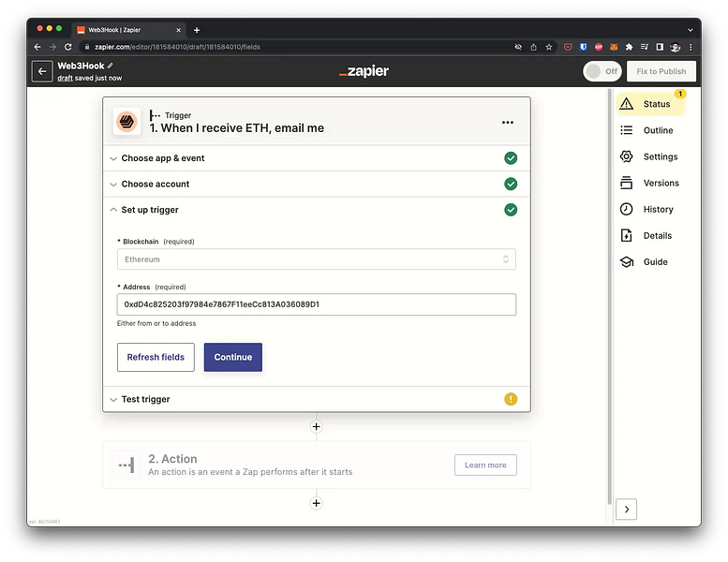Click the browser URL address bar
This screenshot has height=562, width=728.
[x=297, y=47]
